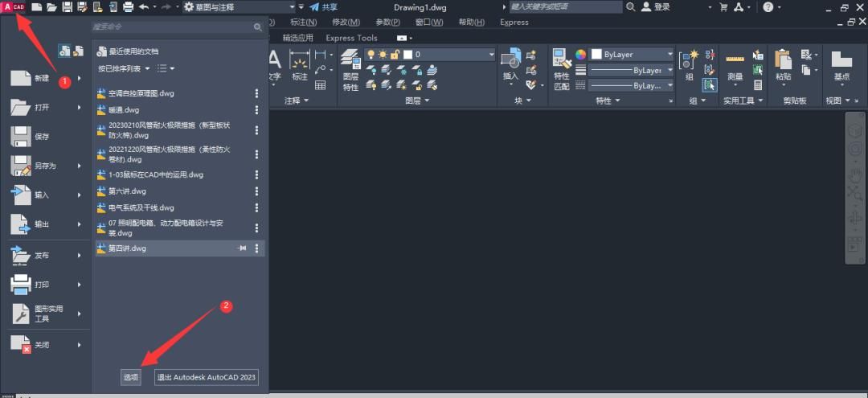Screen dimensions: 868x398
Task: Click the Plot printer icon in quick access toolbar
Action: (x=129, y=7)
